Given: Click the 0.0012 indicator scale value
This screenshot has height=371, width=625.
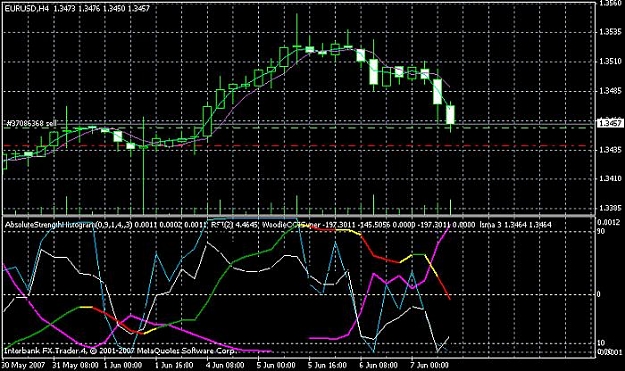Looking at the screenshot, I should point(609,222).
